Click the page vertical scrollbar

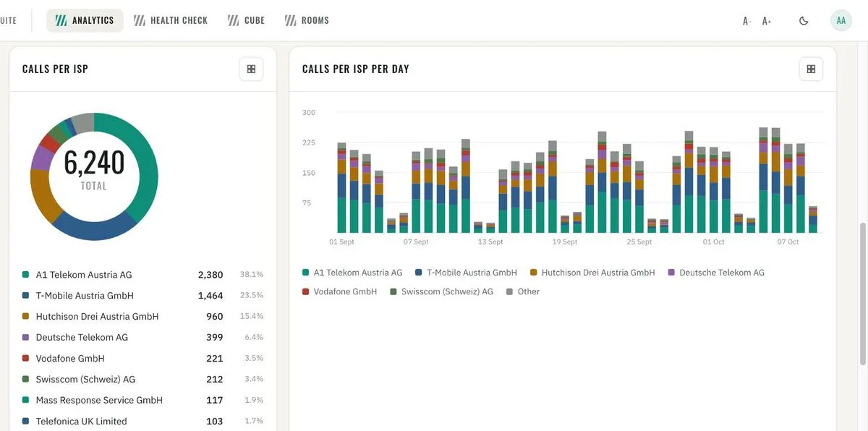click(863, 294)
